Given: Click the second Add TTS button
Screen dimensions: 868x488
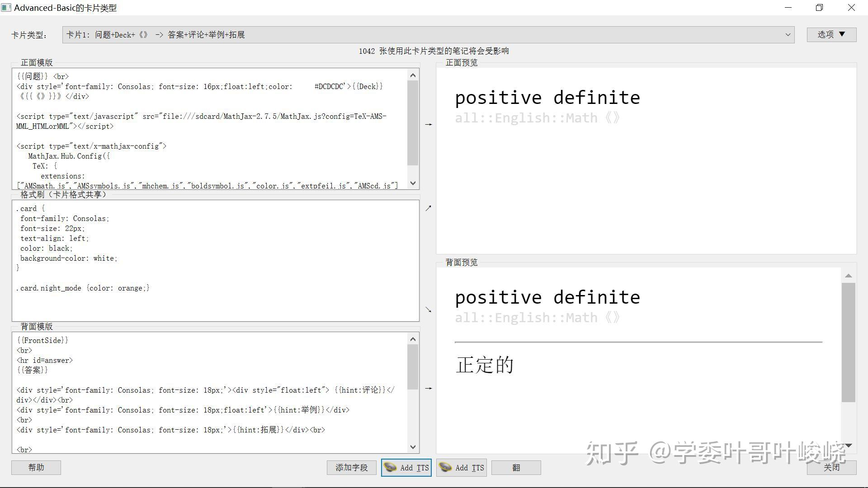Looking at the screenshot, I should pyautogui.click(x=461, y=468).
